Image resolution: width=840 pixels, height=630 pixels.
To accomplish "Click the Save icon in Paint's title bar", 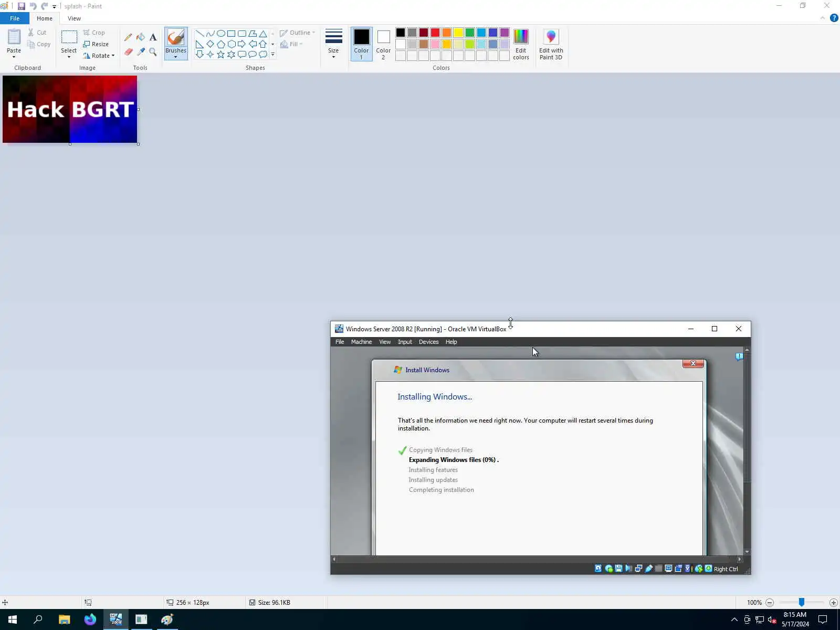I will click(x=22, y=6).
